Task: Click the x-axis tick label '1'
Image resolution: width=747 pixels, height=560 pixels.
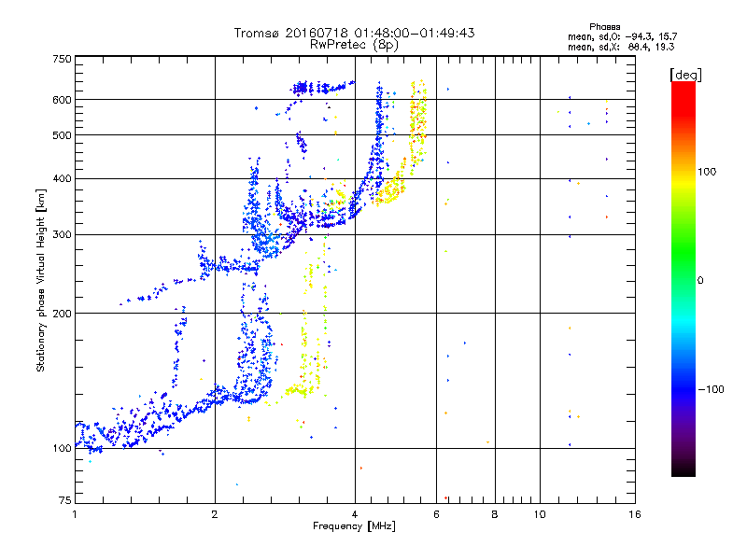Action: pos(75,514)
